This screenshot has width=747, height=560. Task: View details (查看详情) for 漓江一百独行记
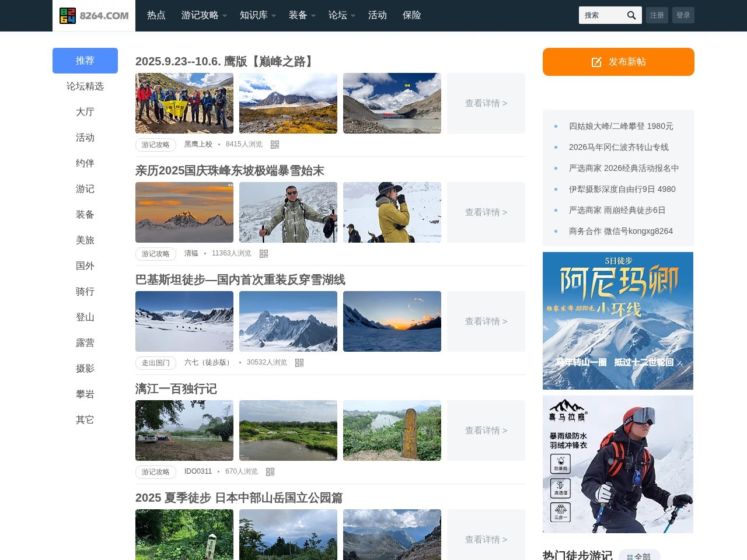point(486,430)
